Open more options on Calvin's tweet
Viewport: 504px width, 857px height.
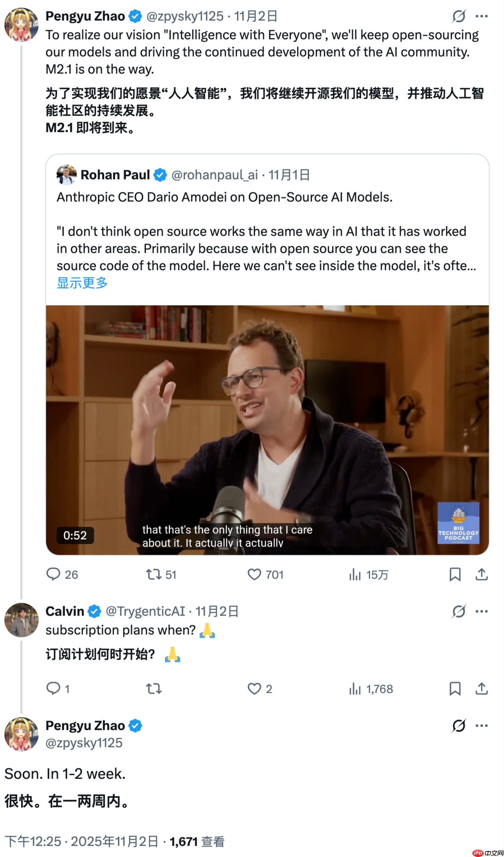(x=482, y=611)
